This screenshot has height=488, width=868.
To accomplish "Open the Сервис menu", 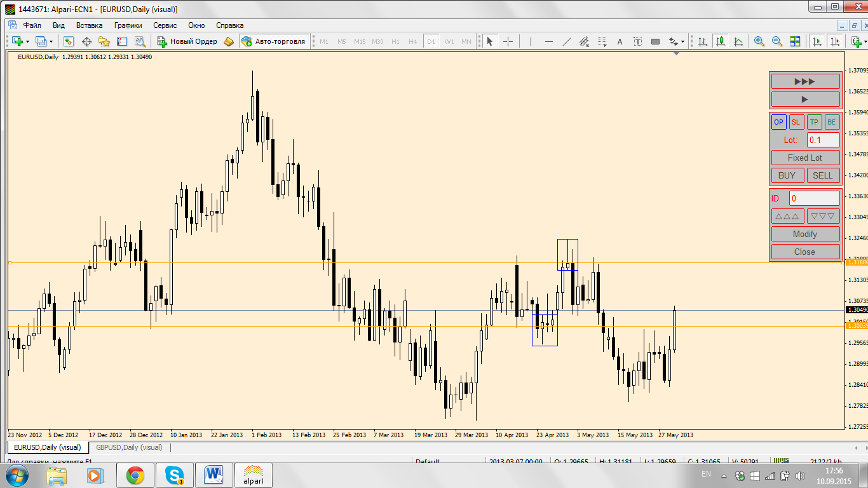I will [x=165, y=25].
